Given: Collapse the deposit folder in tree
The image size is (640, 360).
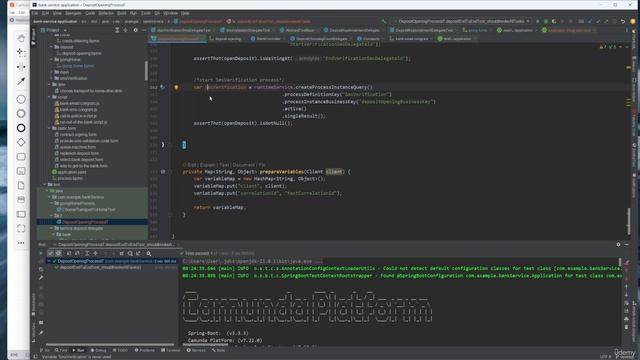Looking at the screenshot, I should click(x=52, y=47).
